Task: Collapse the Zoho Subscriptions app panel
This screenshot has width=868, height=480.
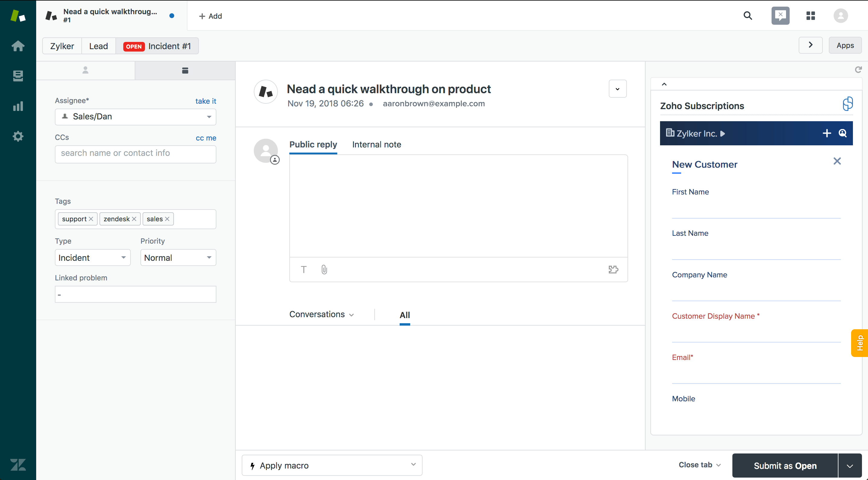Action: 664,84
